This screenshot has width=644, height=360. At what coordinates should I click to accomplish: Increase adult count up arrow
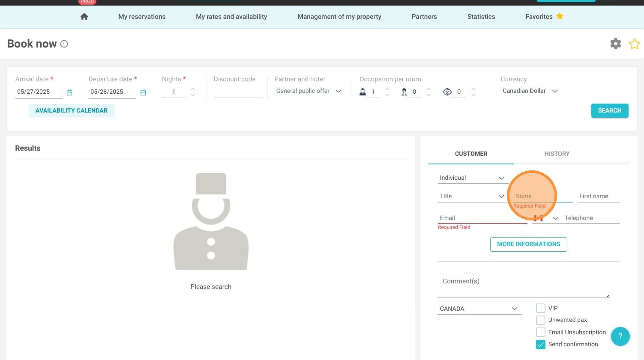(387, 89)
